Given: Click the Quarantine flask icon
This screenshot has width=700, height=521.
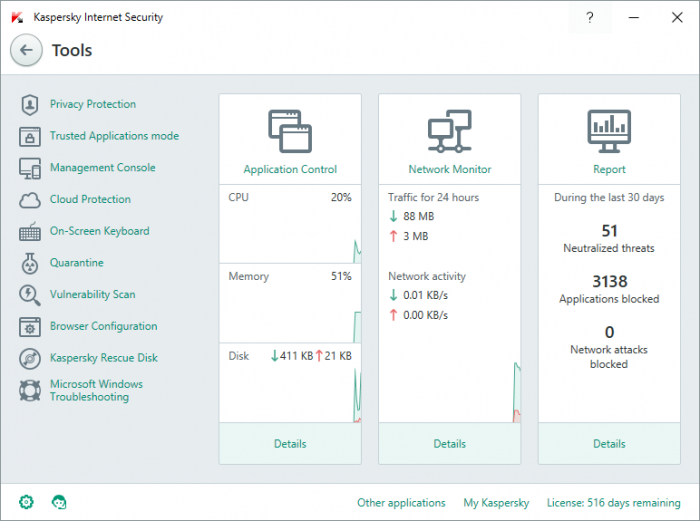Looking at the screenshot, I should tap(30, 263).
